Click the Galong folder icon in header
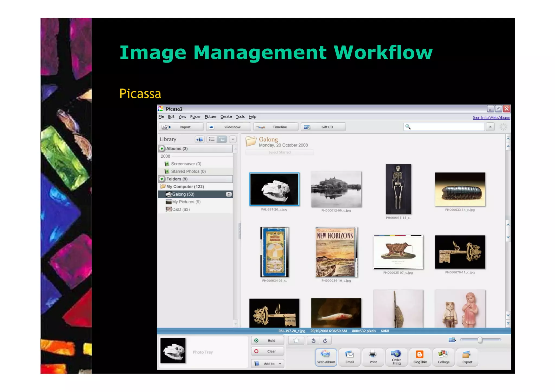 click(251, 141)
